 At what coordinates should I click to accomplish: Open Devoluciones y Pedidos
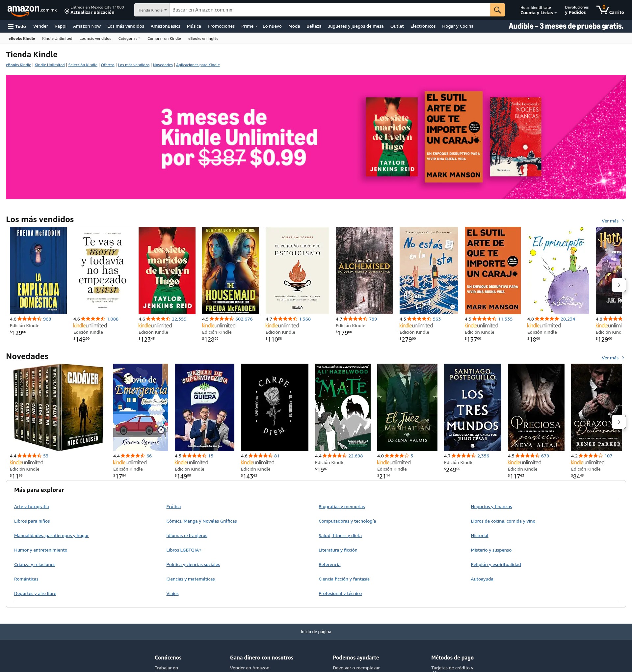tap(577, 10)
